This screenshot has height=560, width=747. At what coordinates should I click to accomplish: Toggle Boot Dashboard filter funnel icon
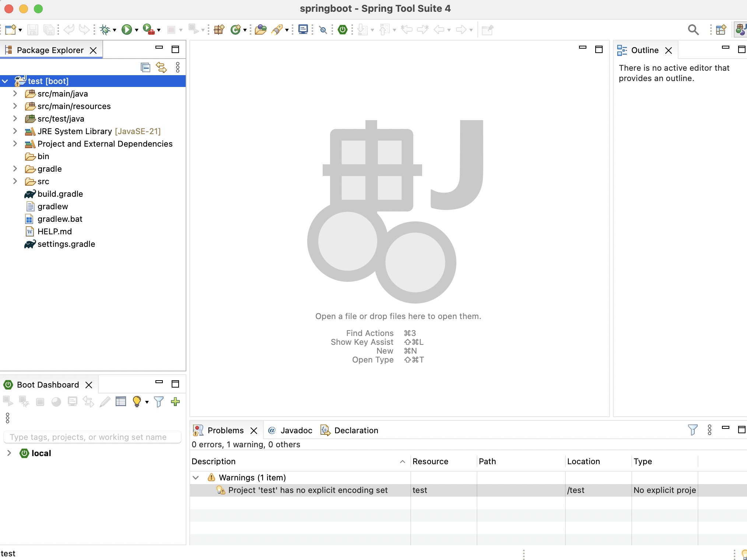tap(159, 402)
